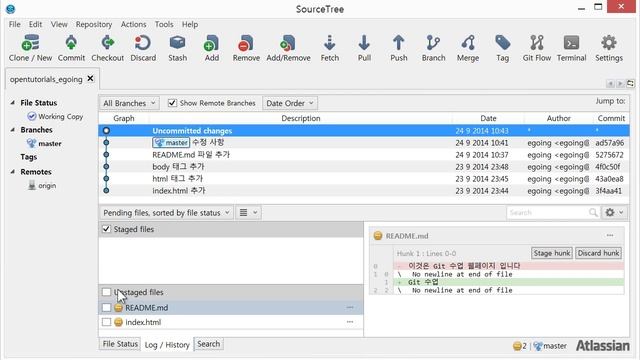Collapse the File Status section
The width and height of the screenshot is (640, 360).
12,103
